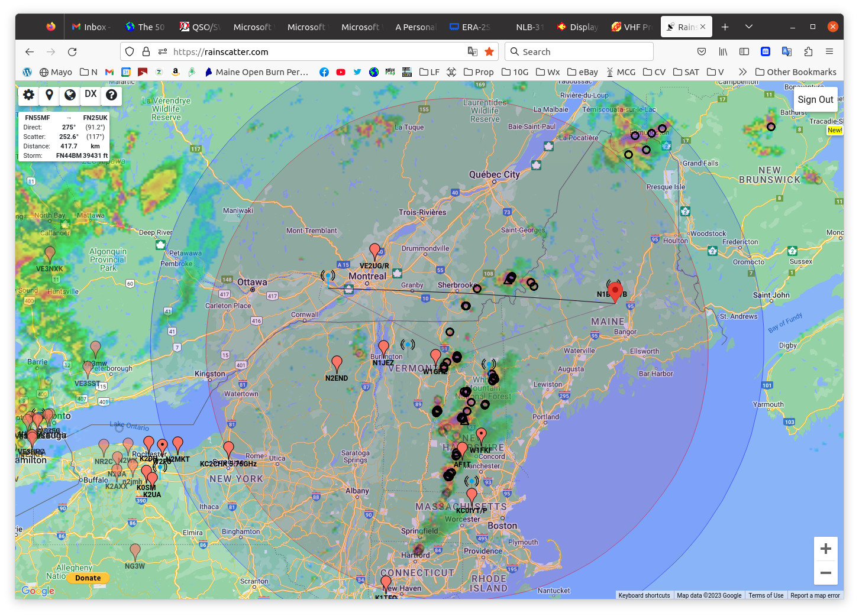Open the help question mark button
Viewport: 859px width, 616px height.
pos(111,95)
